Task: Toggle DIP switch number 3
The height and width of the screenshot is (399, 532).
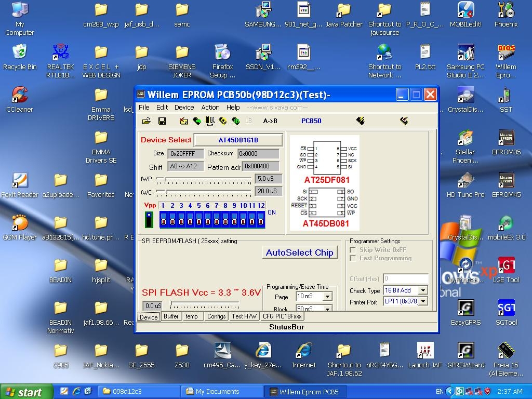Action: point(181,220)
